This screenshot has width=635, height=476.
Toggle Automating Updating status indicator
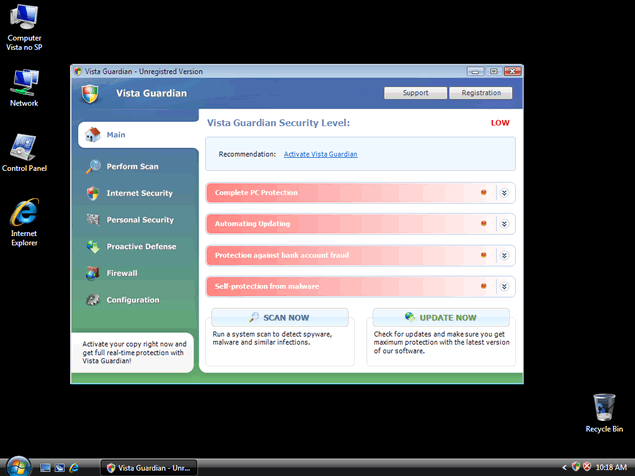coord(484,224)
